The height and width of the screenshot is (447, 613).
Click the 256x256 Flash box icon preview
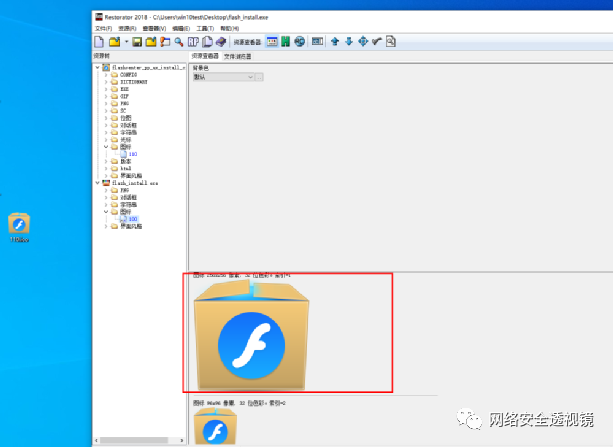point(251,336)
